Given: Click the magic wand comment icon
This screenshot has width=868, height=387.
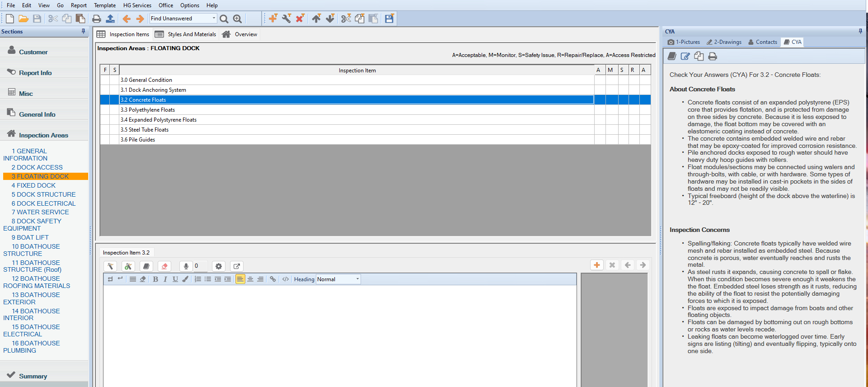Looking at the screenshot, I should click(110, 266).
